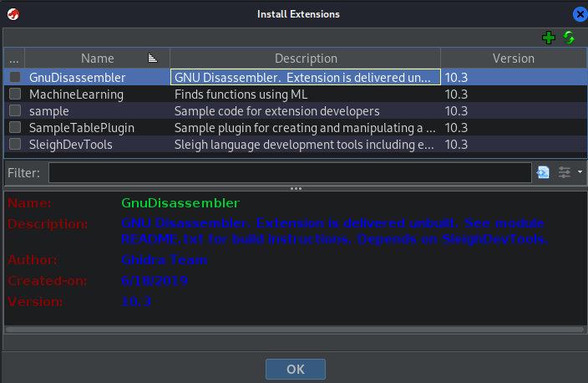Viewport: 588px width, 383px height.
Task: Sort by the Version column header
Action: 514,59
